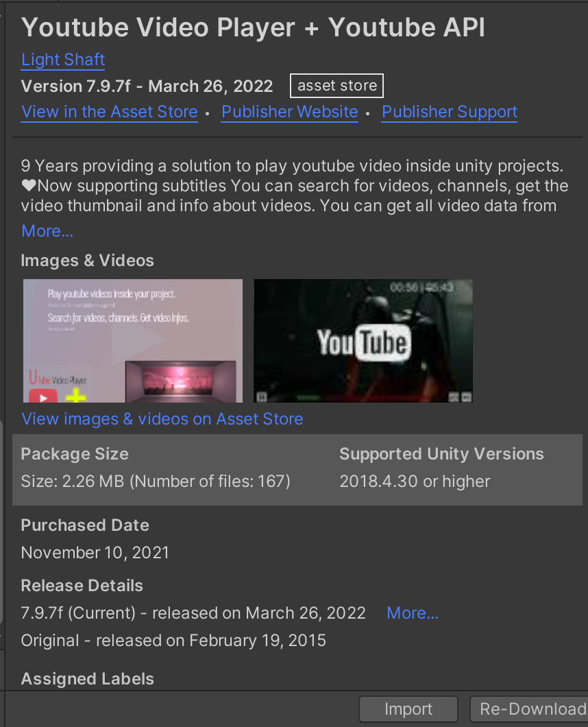Open the Publisher Support link

pos(450,112)
